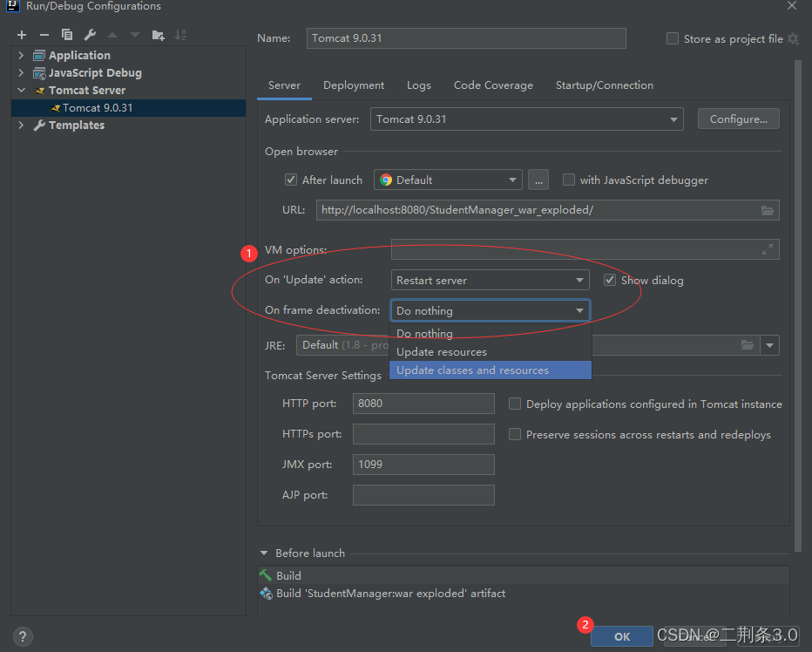Check Preserve sessions across restarts and redeploys
This screenshot has width=812, height=652.
(x=515, y=434)
